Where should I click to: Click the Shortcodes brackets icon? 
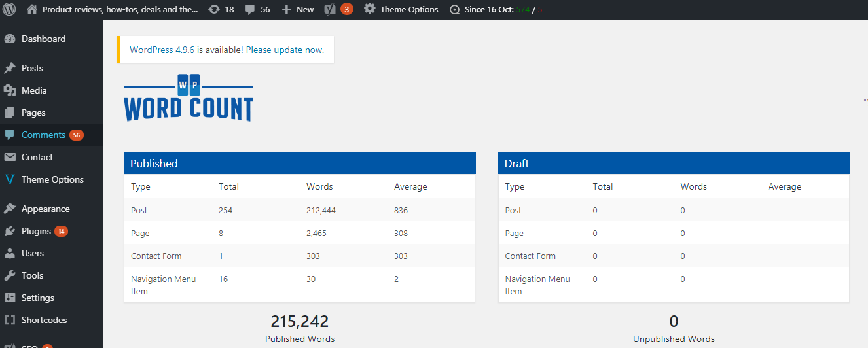tap(10, 320)
